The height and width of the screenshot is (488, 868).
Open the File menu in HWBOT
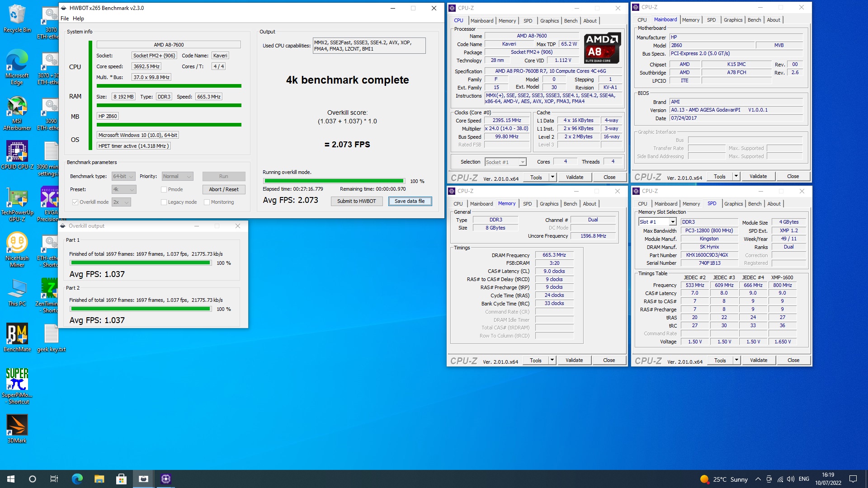click(x=65, y=19)
